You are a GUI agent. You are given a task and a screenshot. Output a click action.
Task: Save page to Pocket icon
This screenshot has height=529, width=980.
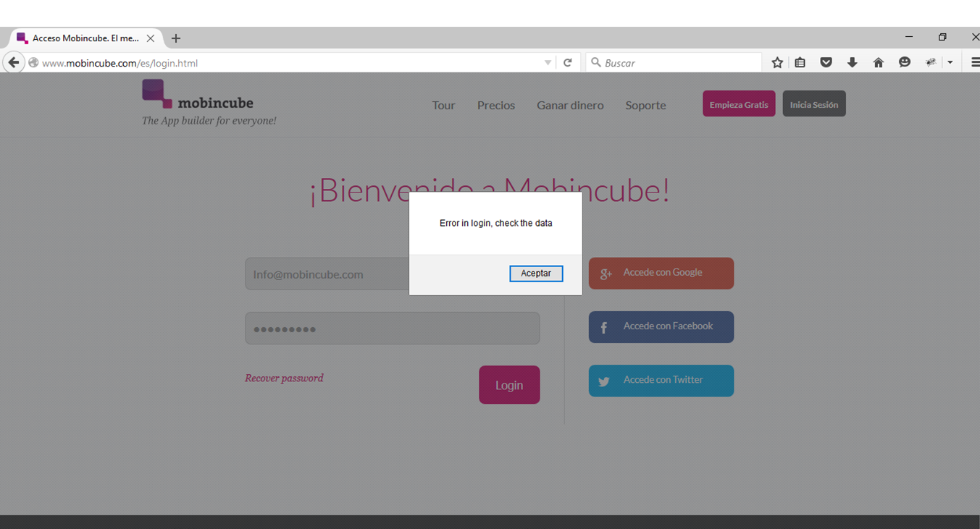(826, 63)
